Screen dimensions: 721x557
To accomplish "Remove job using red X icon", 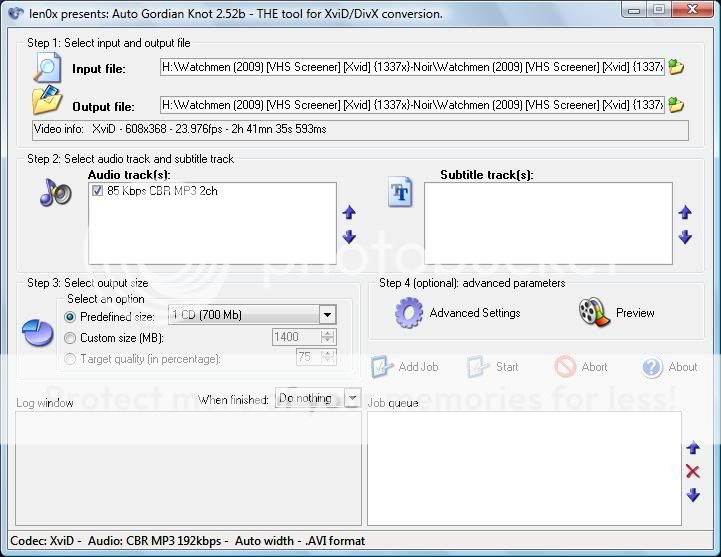I will point(692,472).
